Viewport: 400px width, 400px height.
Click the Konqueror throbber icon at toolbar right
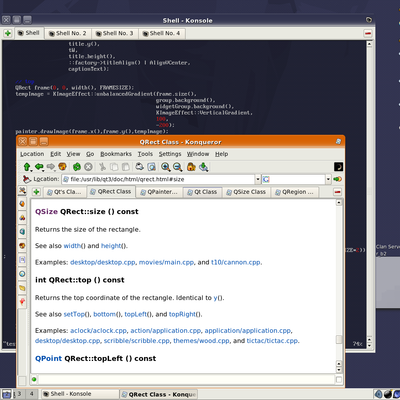click(338, 167)
